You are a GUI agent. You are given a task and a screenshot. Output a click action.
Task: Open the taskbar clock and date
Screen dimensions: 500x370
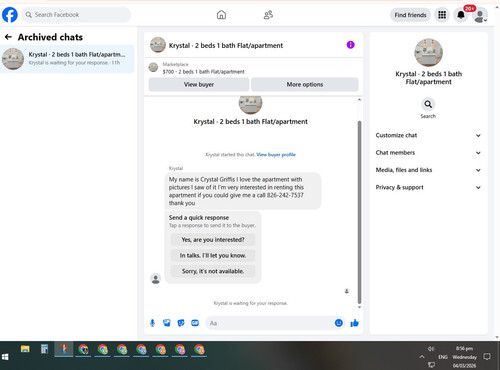point(464,357)
